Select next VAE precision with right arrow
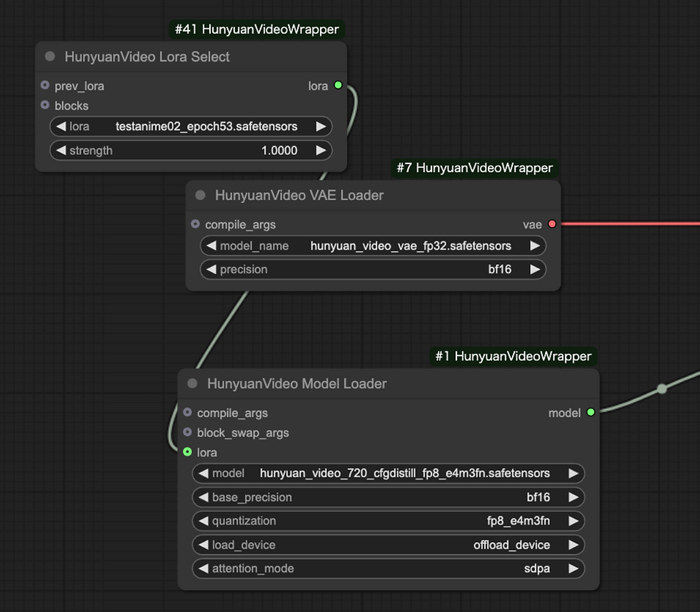Screen dimensions: 700x612 tap(534, 269)
